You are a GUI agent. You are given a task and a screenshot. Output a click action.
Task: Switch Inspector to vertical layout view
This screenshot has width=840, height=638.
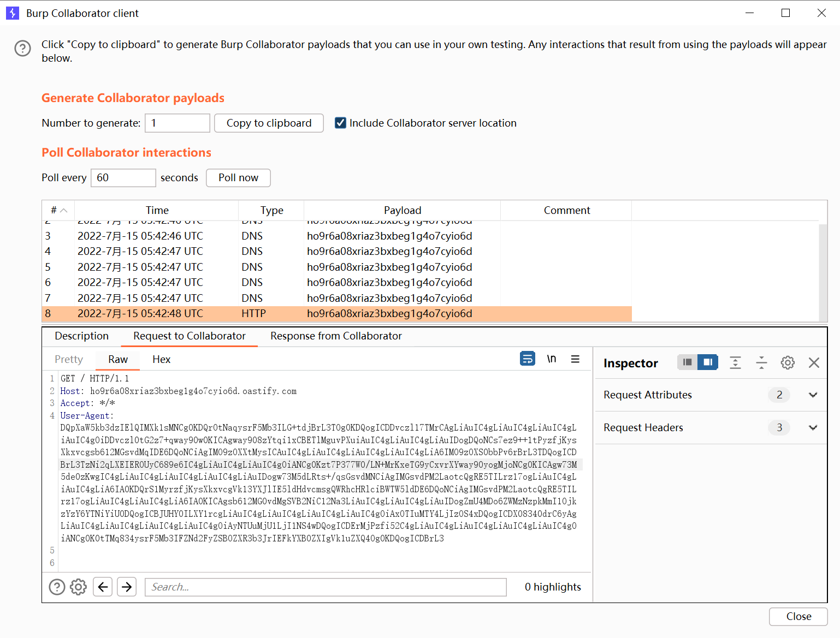(x=687, y=362)
